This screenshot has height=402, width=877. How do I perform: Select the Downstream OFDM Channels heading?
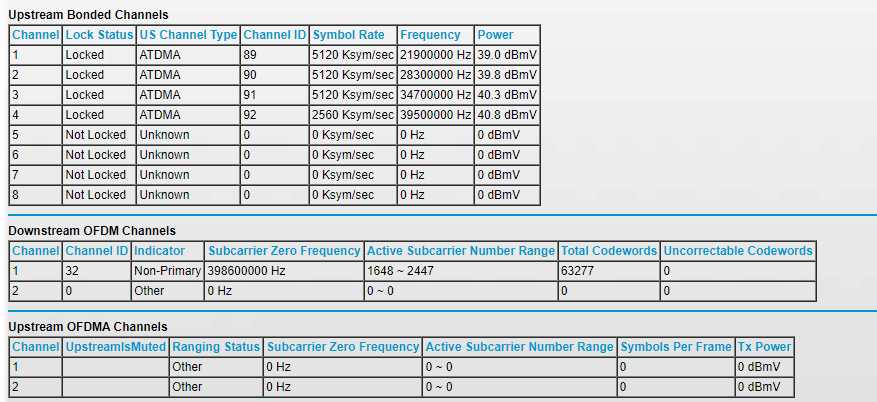92,230
